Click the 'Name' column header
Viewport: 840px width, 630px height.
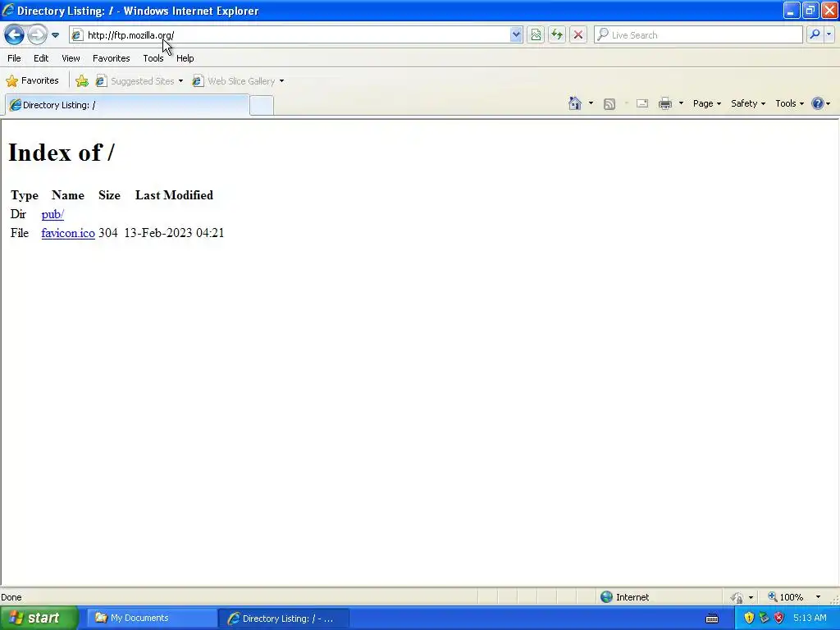click(68, 195)
